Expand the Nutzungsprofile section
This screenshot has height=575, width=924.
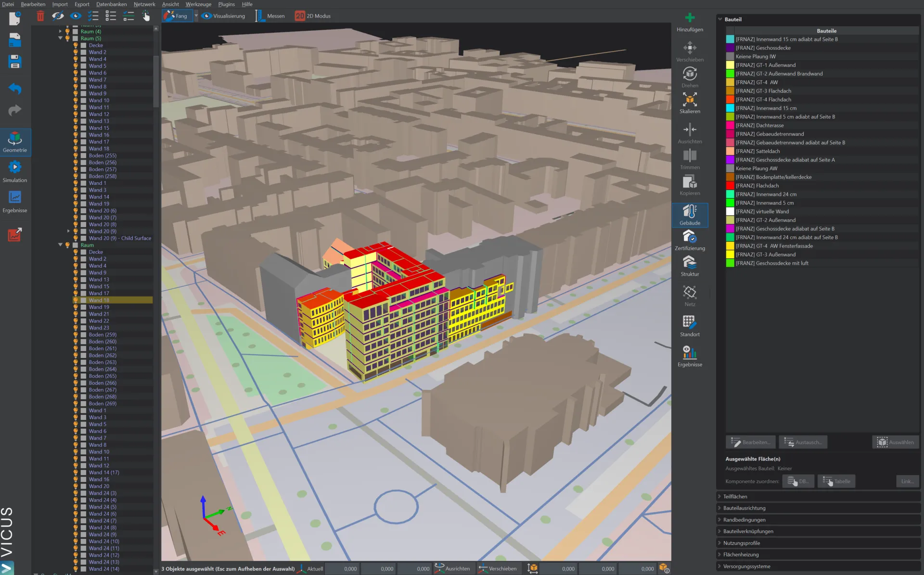coord(742,543)
